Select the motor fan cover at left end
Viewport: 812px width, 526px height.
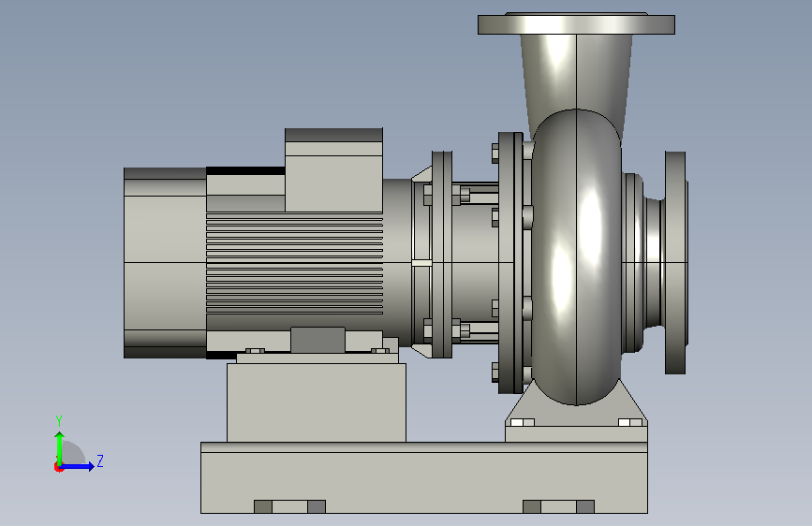(165, 263)
